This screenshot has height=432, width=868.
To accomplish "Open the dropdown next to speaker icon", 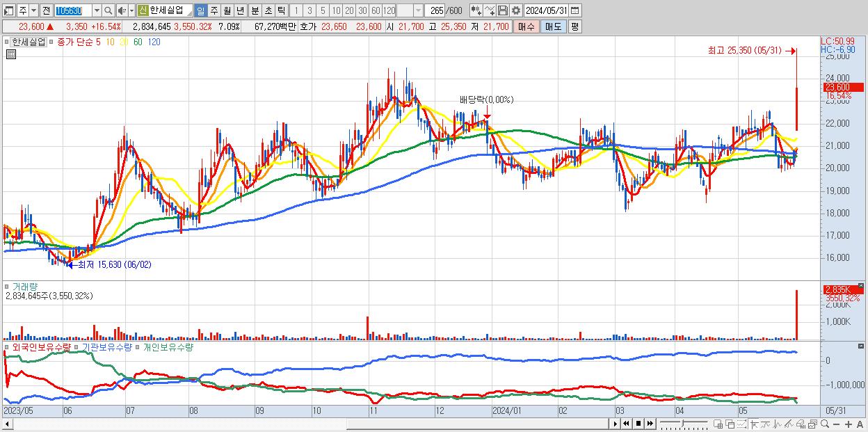I will tap(132, 10).
